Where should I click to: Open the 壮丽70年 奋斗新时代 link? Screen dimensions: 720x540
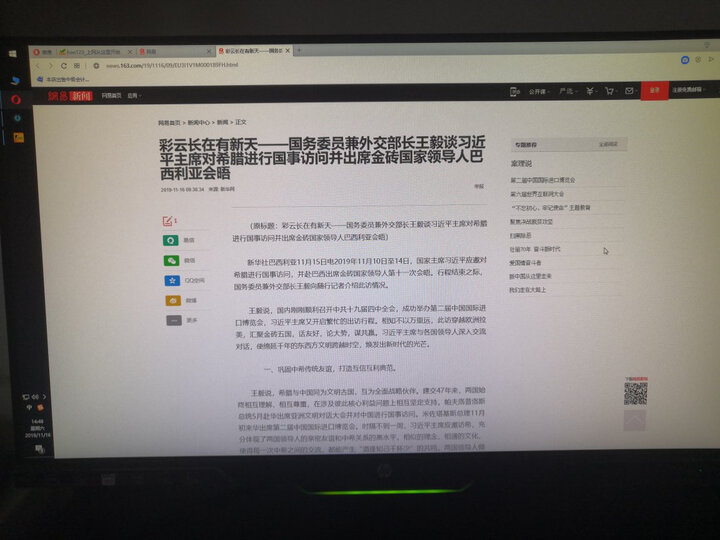[x=535, y=249]
